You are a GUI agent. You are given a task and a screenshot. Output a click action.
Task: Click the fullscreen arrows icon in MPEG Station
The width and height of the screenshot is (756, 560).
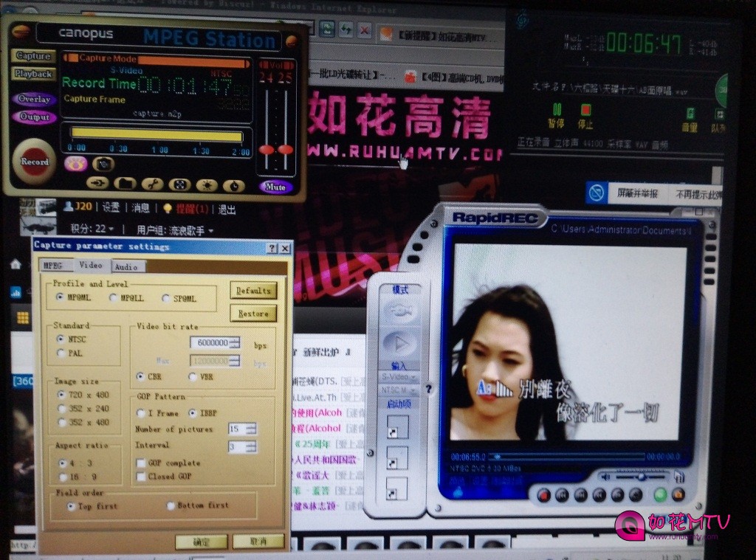[180, 184]
